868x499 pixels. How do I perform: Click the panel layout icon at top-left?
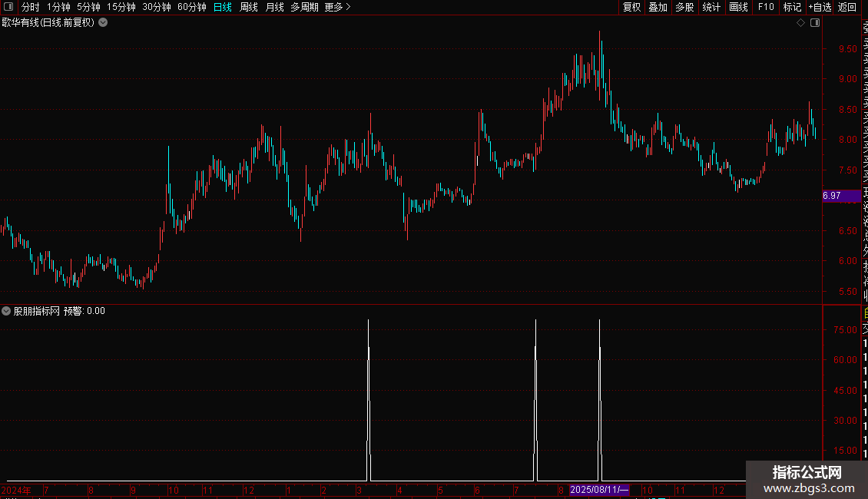(8, 7)
